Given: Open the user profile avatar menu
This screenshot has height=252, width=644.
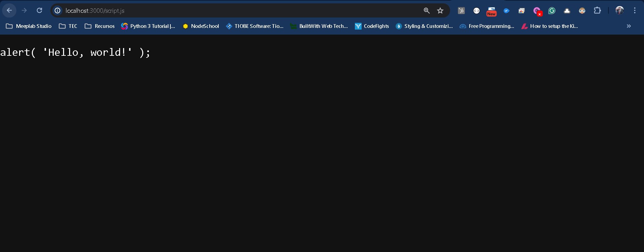Looking at the screenshot, I should click(619, 11).
